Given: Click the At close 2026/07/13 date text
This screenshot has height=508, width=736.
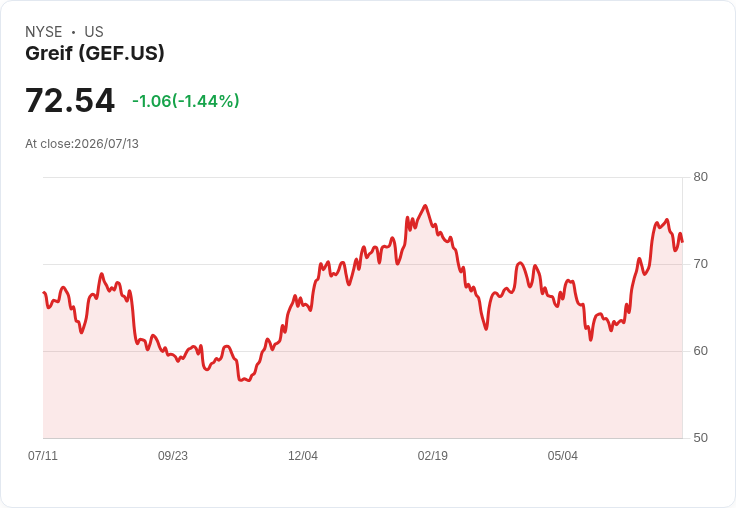Looking at the screenshot, I should pos(82,144).
